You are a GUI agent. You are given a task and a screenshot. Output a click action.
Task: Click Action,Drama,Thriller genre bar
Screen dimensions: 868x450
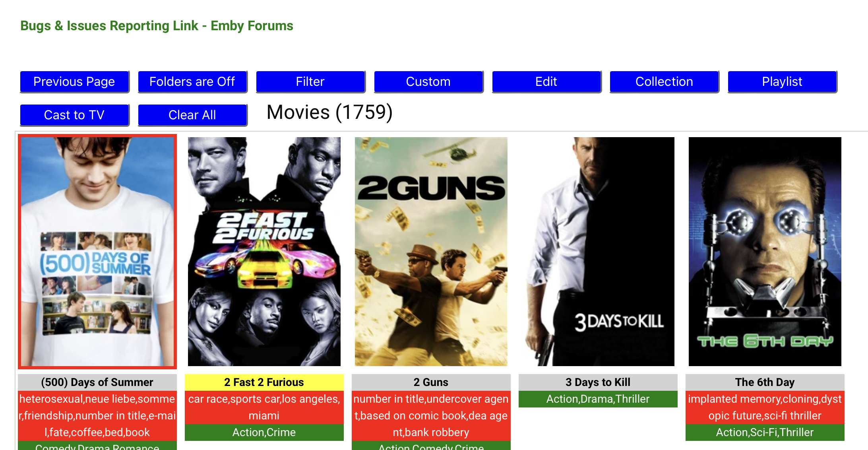click(x=598, y=399)
